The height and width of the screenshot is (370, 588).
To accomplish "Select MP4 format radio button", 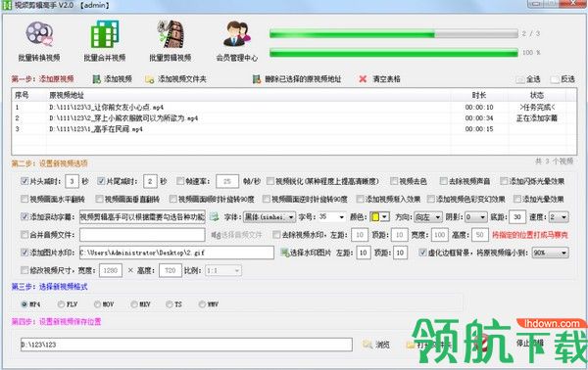I will coord(24,304).
